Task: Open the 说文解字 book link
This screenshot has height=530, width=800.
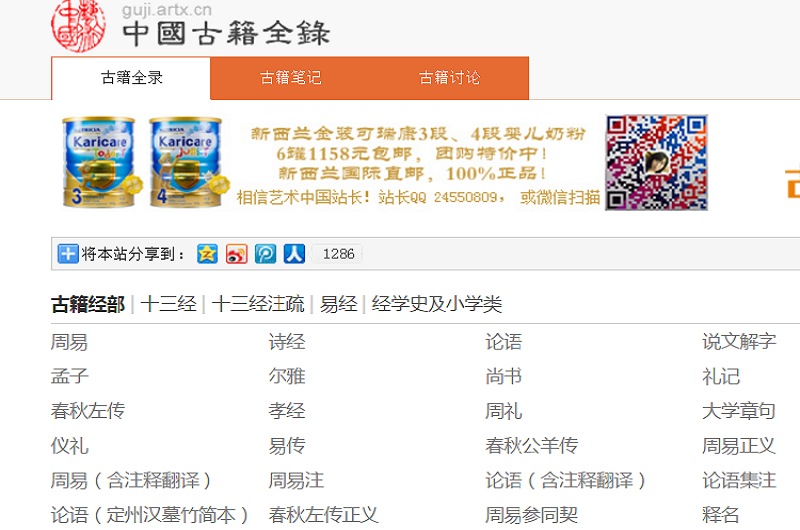Action: click(x=738, y=342)
